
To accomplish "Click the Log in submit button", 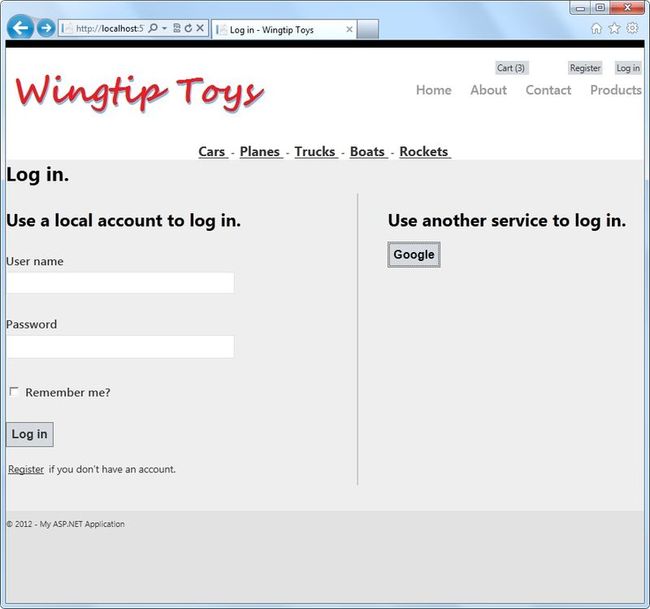I will click(x=30, y=434).
